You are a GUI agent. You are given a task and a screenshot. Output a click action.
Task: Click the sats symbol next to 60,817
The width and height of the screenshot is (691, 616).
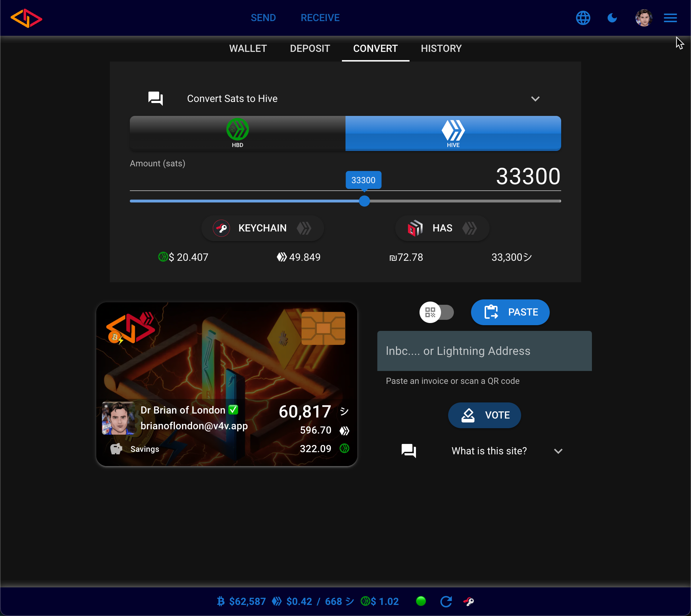click(344, 412)
